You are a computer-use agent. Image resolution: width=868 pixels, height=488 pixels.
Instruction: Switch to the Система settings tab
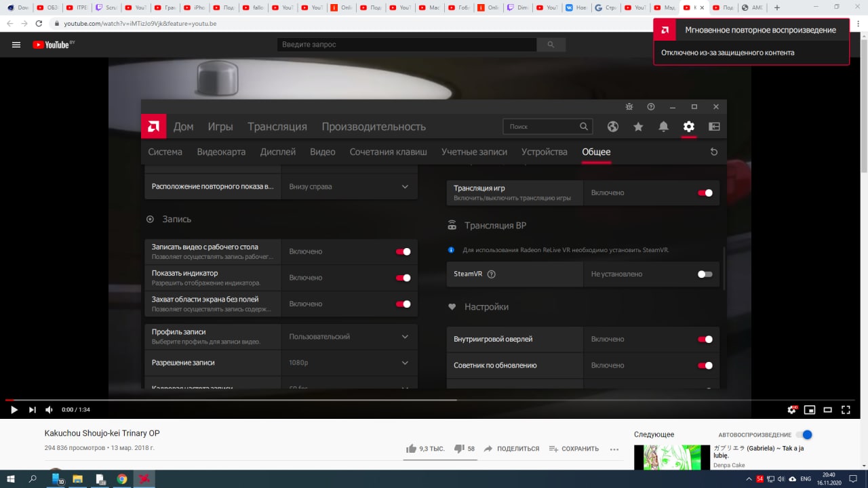pyautogui.click(x=165, y=152)
